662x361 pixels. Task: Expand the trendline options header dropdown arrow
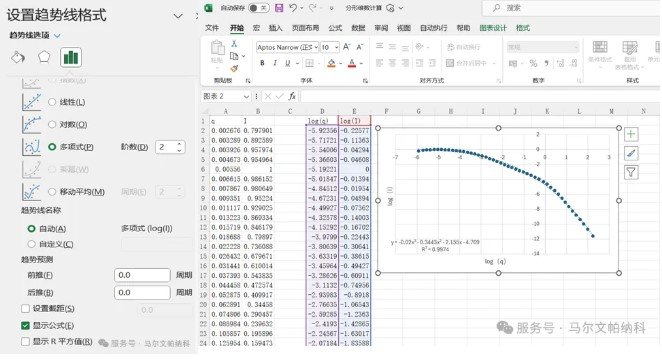coord(57,35)
